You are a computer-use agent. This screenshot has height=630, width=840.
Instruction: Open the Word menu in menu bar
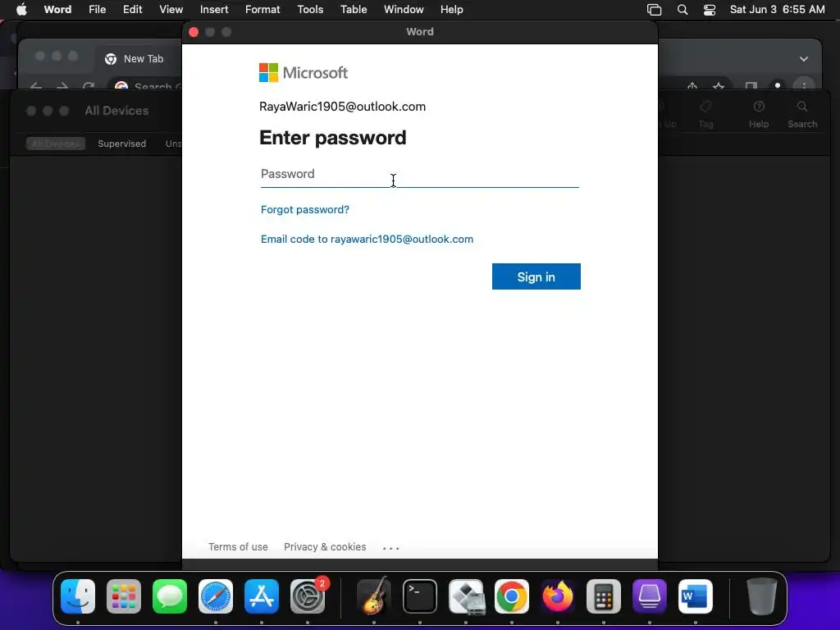[57, 10]
